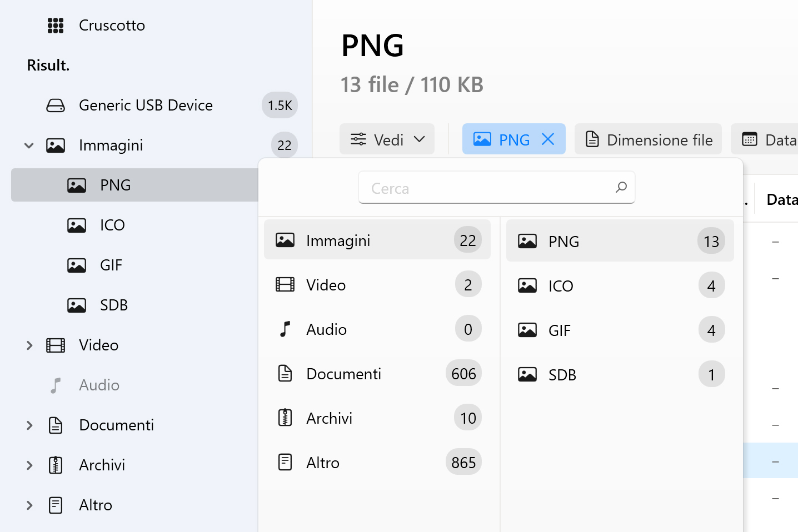Remove the PNG filter with X

[548, 139]
